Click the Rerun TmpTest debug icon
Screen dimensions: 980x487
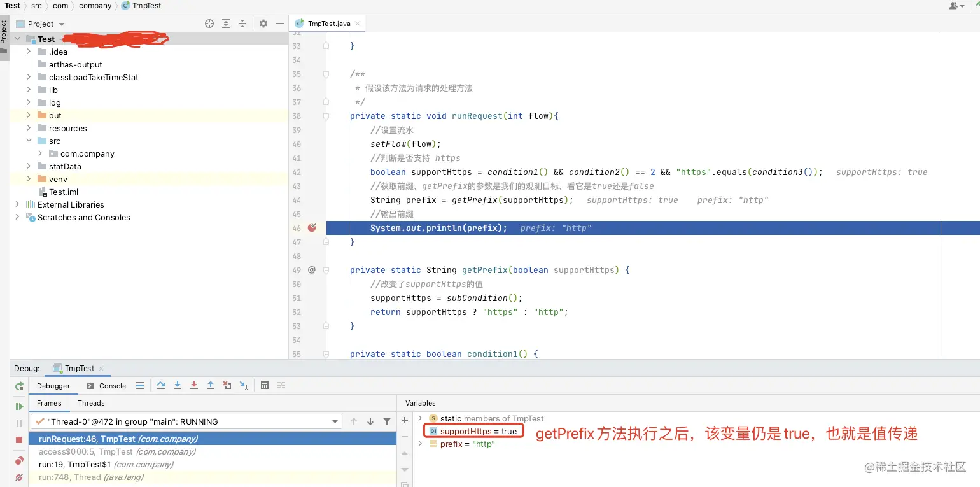point(19,386)
